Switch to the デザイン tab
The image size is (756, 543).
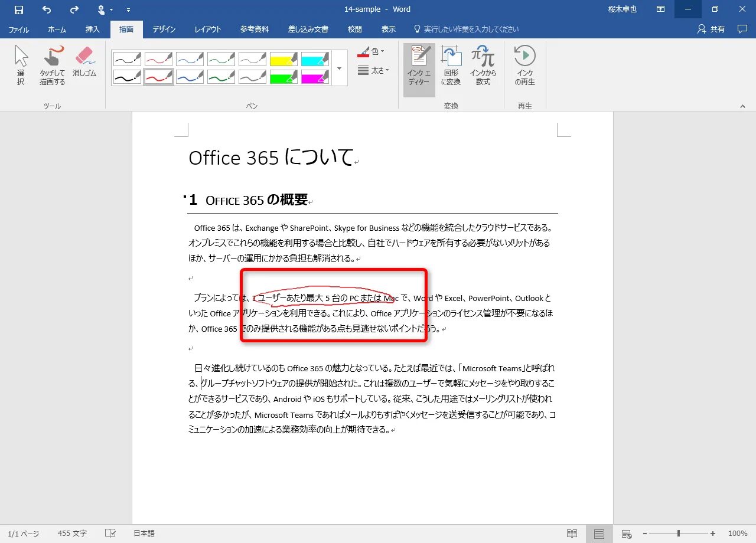tap(164, 29)
